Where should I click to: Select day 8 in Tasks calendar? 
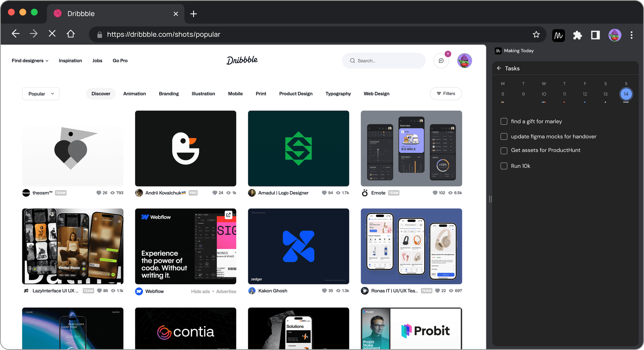pos(503,94)
